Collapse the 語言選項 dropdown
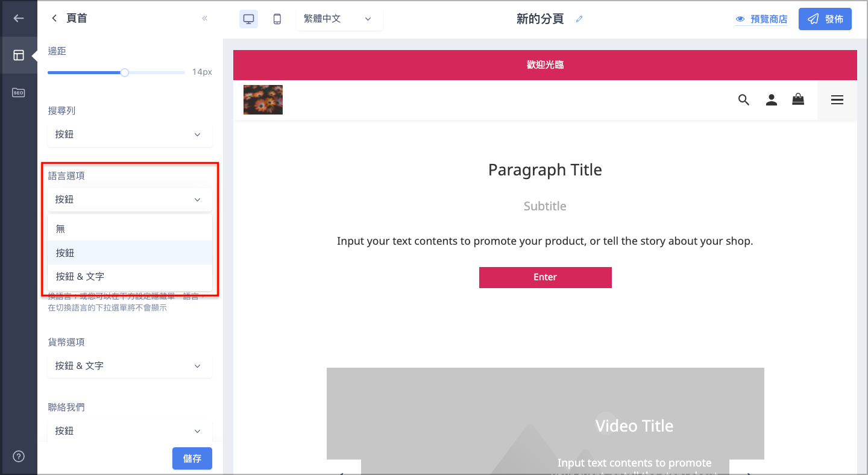This screenshot has width=868, height=475. tap(130, 200)
